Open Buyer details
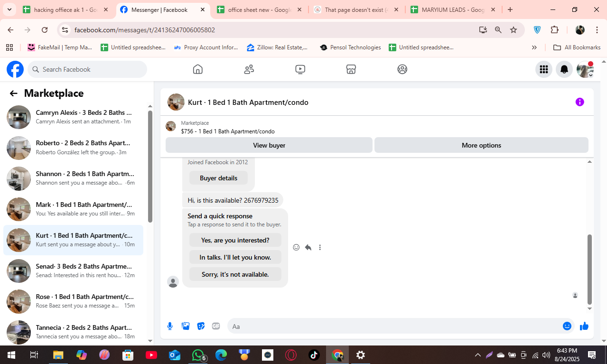 click(x=218, y=178)
